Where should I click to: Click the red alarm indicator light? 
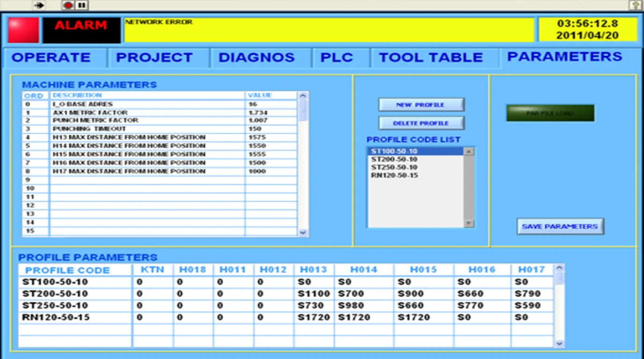23,30
